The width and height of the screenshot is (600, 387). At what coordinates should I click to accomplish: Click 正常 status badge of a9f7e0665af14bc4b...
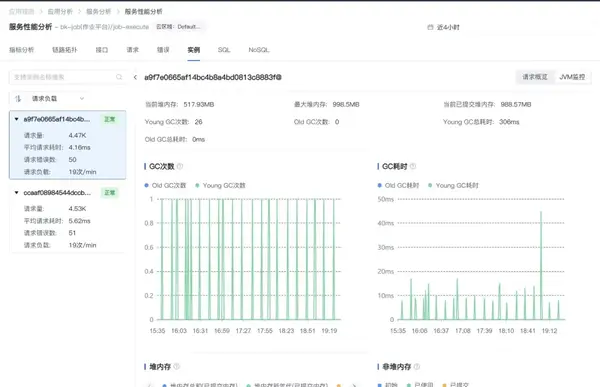pos(110,119)
